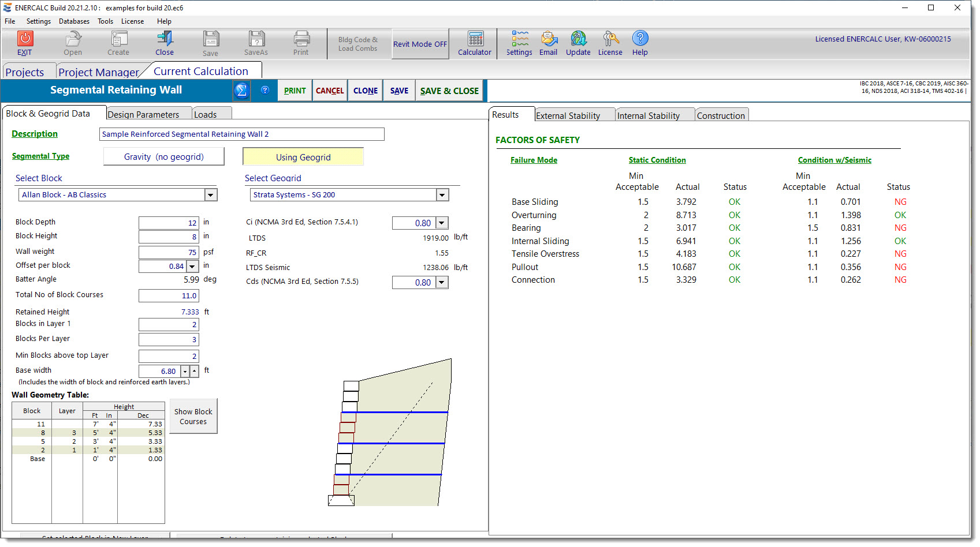The width and height of the screenshot is (980, 547).
Task: Click the Close file toolbar icon
Action: pyautogui.click(x=165, y=39)
